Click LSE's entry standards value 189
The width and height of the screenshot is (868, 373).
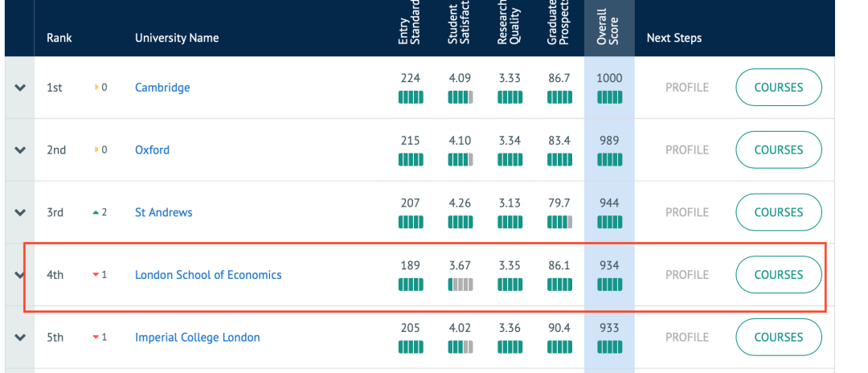tap(410, 266)
